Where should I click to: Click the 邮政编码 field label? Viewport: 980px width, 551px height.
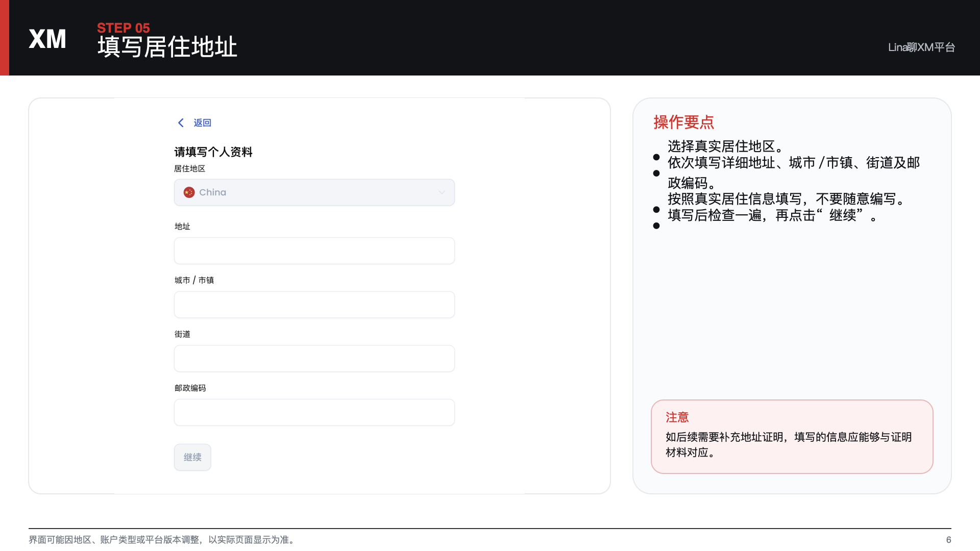coord(190,388)
